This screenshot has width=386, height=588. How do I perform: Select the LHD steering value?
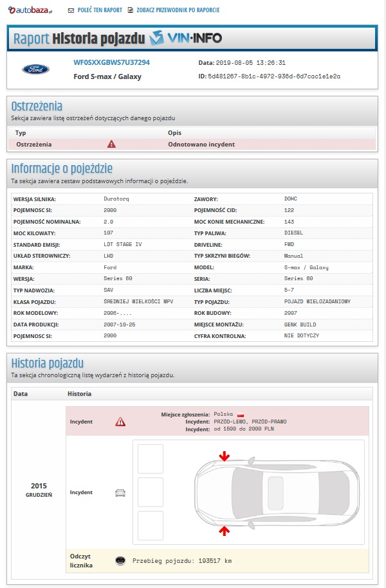[109, 256]
